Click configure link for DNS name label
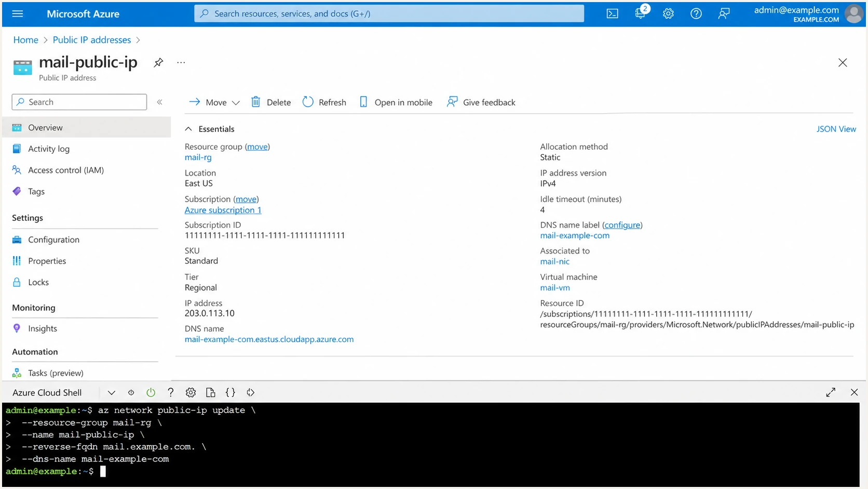Screen dimensions: 868x489 coord(622,225)
